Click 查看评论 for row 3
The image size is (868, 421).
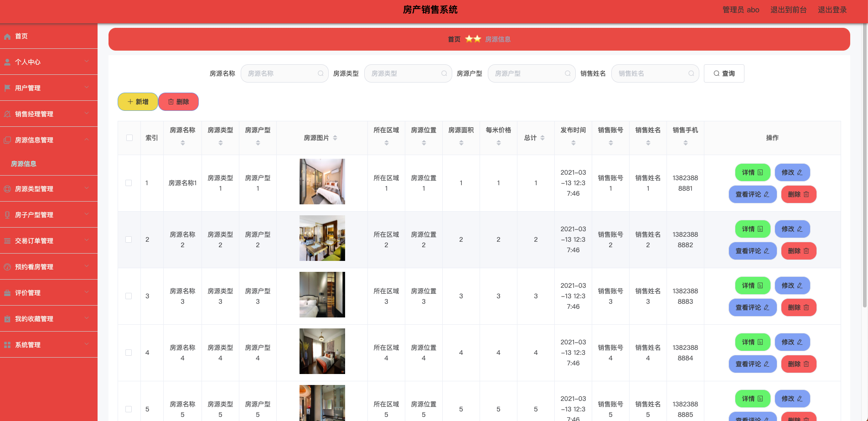click(753, 307)
